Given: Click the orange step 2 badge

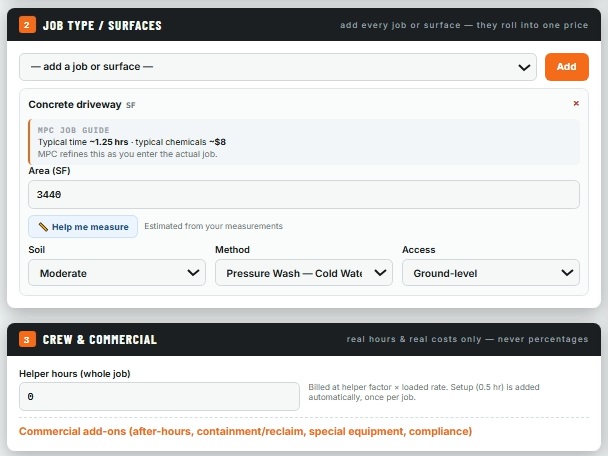Looking at the screenshot, I should click(x=27, y=25).
